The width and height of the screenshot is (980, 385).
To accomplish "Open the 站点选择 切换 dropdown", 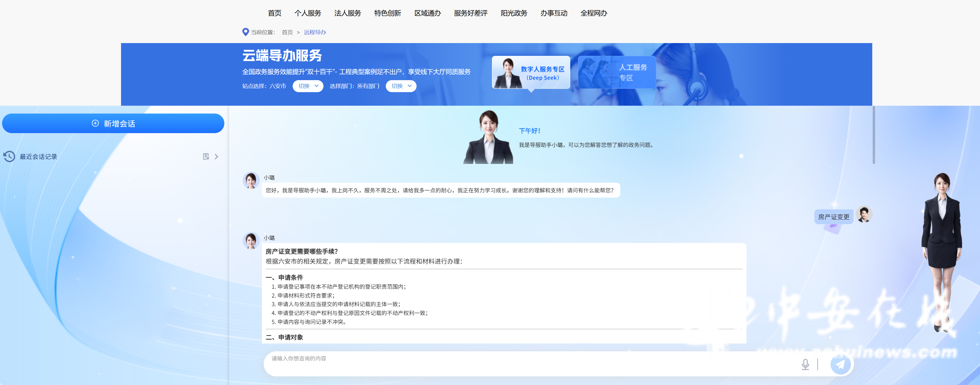I will point(308,86).
